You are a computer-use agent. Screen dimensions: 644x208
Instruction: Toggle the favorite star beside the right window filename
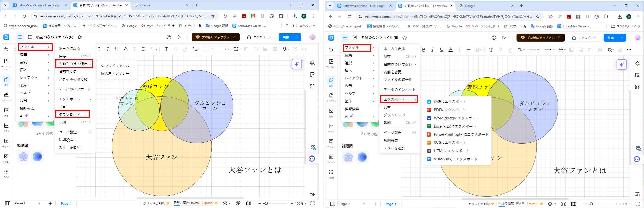pos(405,38)
